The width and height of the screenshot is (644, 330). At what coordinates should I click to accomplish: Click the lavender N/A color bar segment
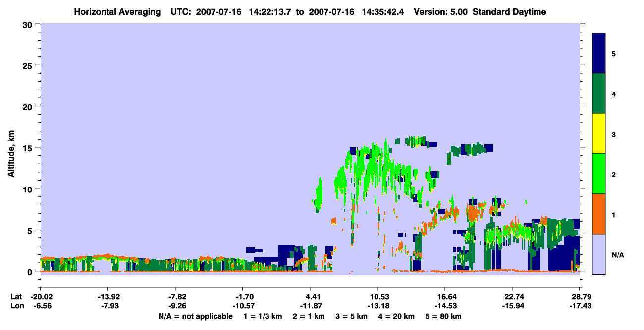click(x=599, y=254)
